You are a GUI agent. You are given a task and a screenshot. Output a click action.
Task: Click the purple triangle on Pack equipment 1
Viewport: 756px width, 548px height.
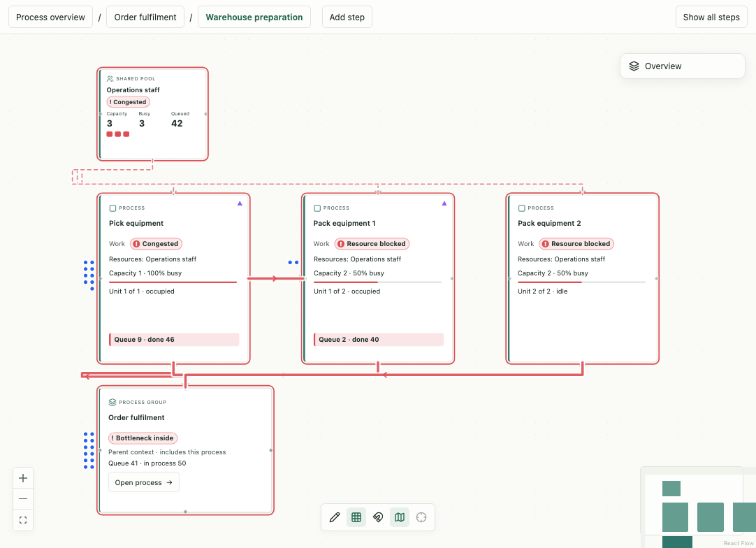click(x=444, y=203)
